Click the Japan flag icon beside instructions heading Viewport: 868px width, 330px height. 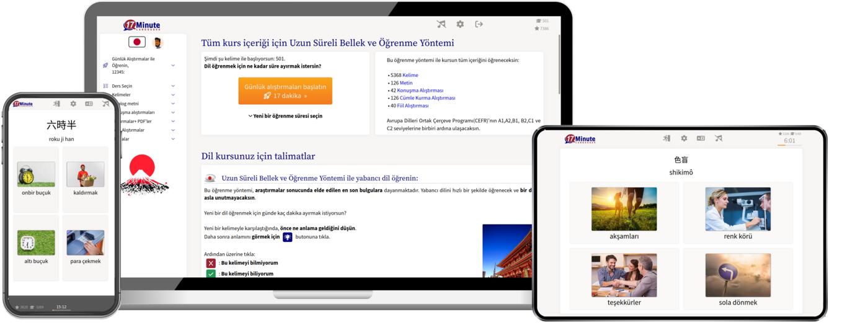pos(210,178)
